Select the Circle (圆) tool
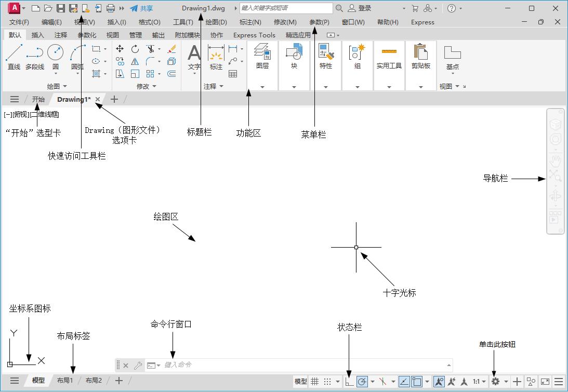This screenshot has width=568, height=392. pos(55,57)
